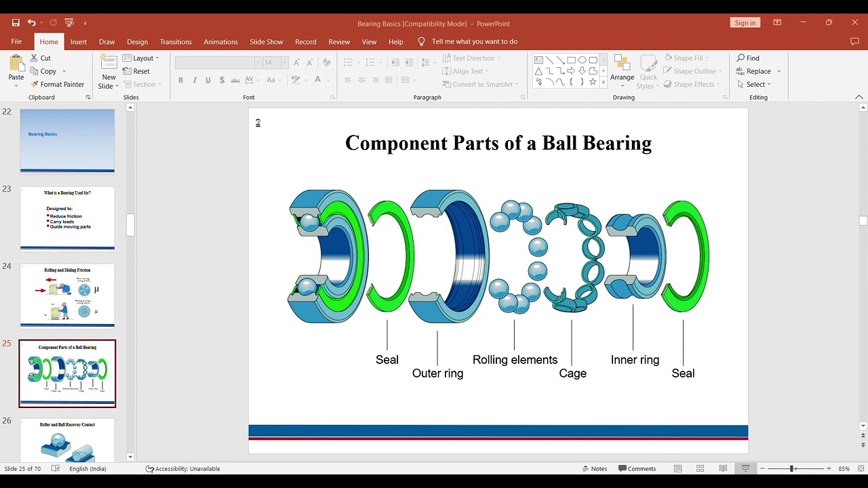
Task: Open Quick Styles gallery
Action: tap(648, 72)
